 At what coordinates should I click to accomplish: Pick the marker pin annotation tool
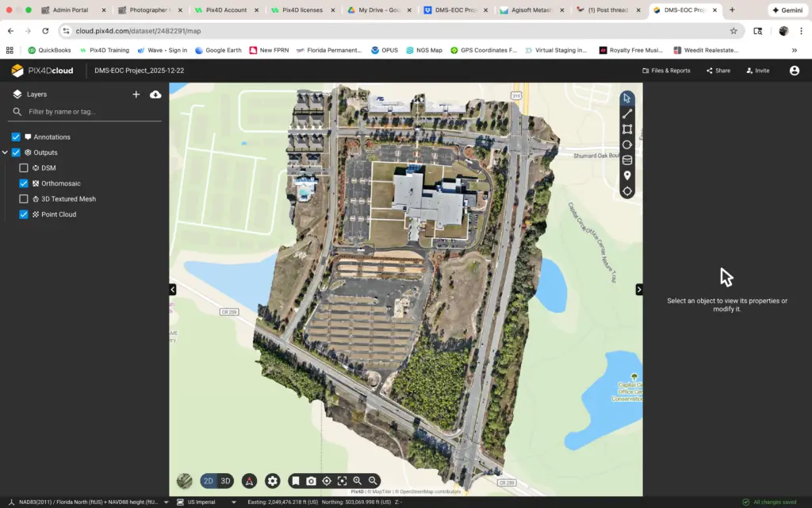[x=627, y=175]
